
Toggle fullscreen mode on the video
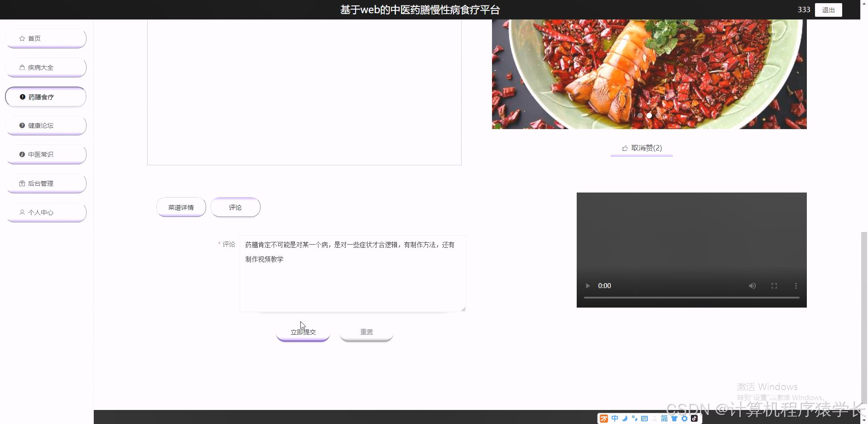tap(775, 285)
